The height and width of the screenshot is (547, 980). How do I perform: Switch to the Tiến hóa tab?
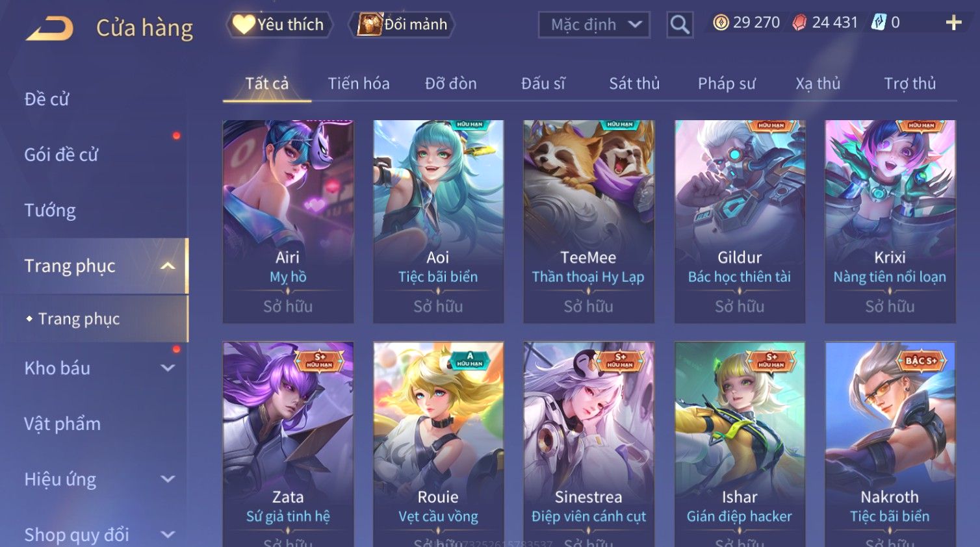(359, 84)
